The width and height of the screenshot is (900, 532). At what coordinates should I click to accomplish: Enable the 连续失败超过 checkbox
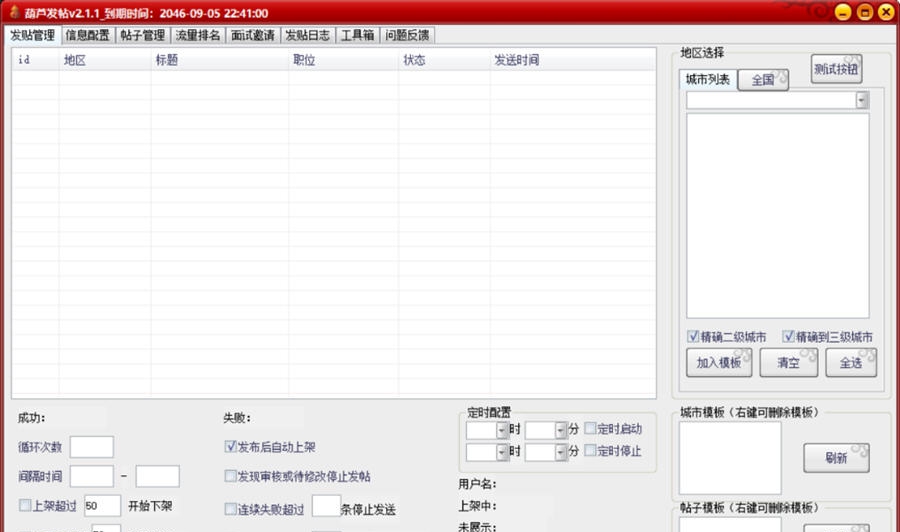pos(230,509)
